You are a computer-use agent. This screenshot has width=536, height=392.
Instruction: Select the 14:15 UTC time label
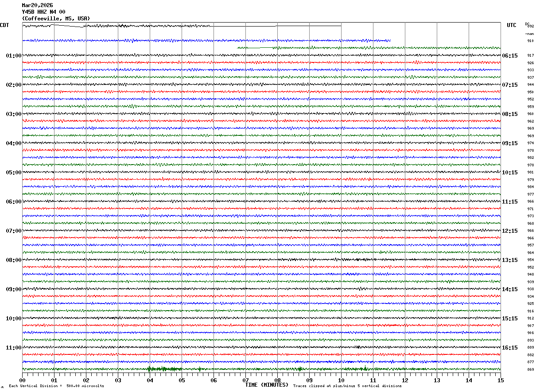click(510, 289)
